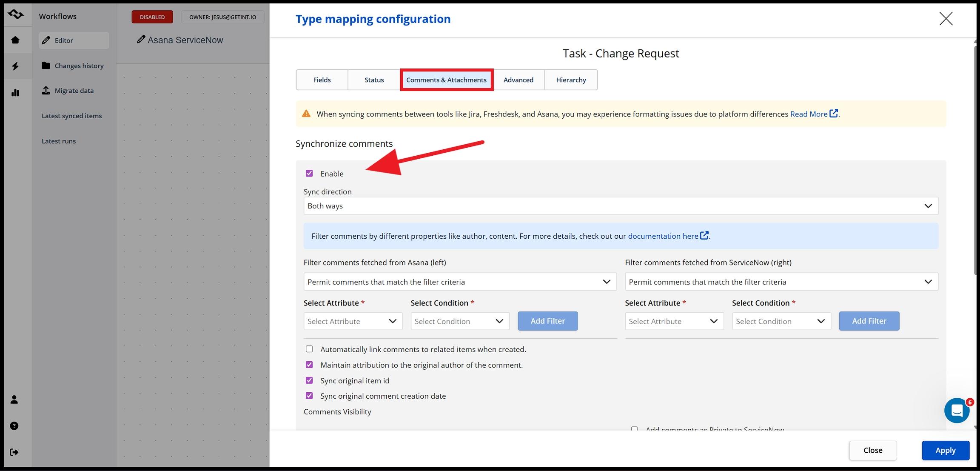The width and height of the screenshot is (980, 471).
Task: Open the Home icon in sidebar
Action: point(15,40)
